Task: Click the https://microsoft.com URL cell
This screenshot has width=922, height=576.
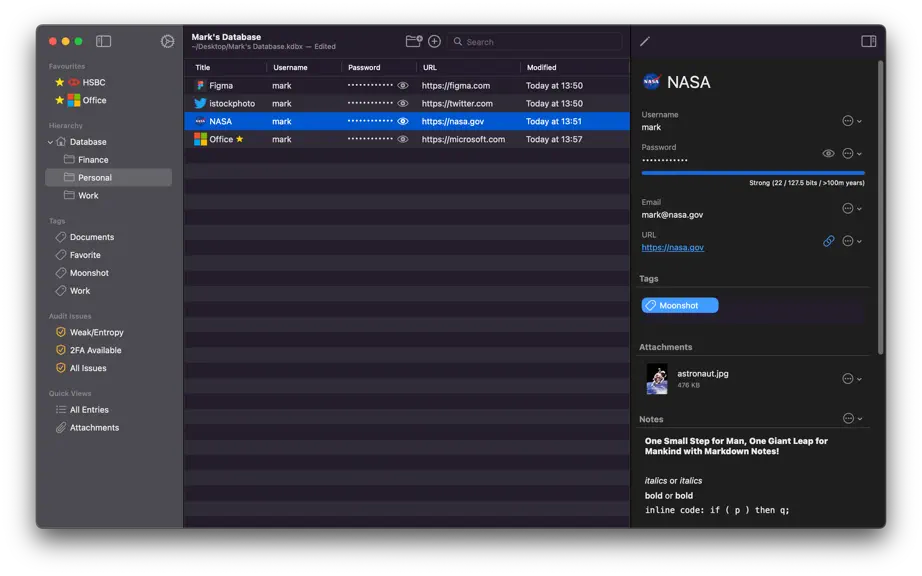Action: point(463,139)
